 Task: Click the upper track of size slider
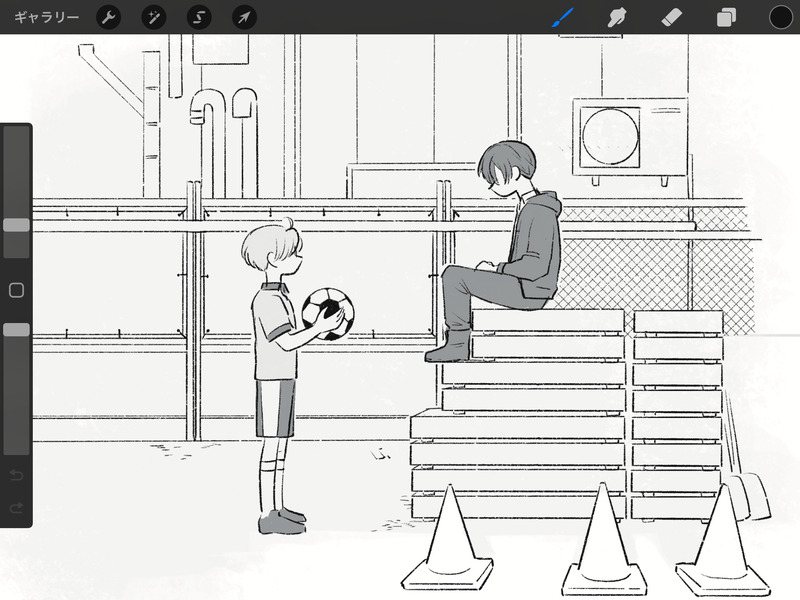pyautogui.click(x=16, y=172)
